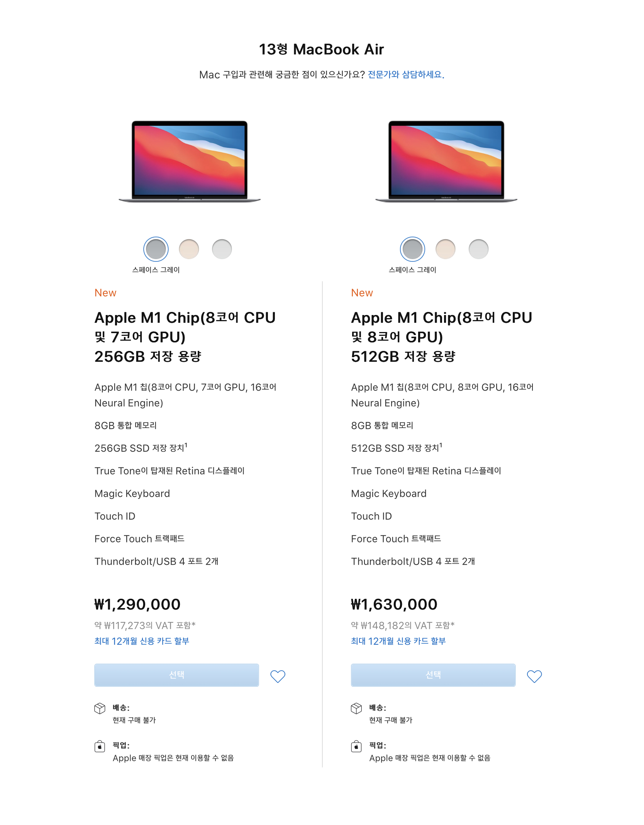The width and height of the screenshot is (644, 825).
Task: Click the Apple pickup bag icon for 256GB model
Action: pyautogui.click(x=100, y=746)
